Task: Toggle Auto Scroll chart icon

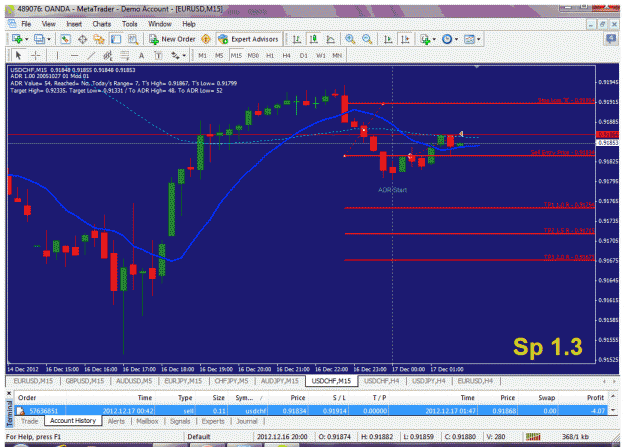Action: coord(388,39)
